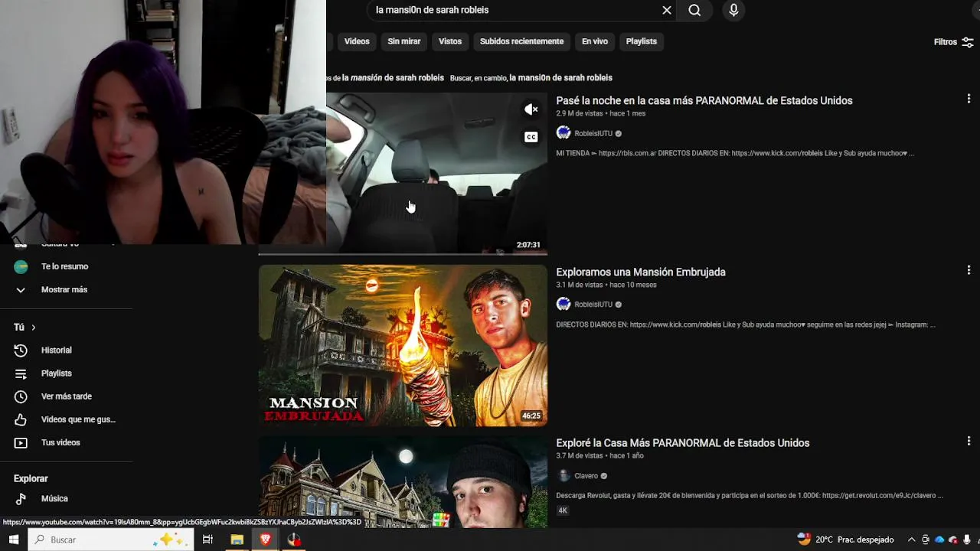This screenshot has height=551, width=980.
Task: Open the Te lo resumo subscription
Action: pyautogui.click(x=66, y=266)
